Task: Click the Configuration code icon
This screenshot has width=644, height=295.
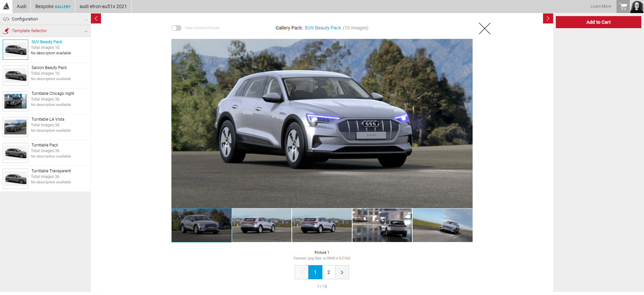Action: tap(6, 19)
